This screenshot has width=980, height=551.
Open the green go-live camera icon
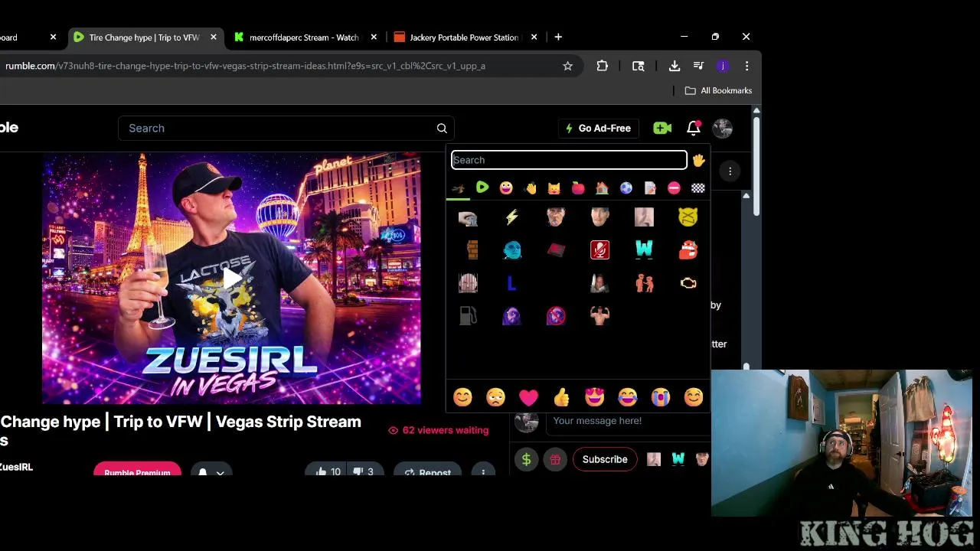[662, 128]
